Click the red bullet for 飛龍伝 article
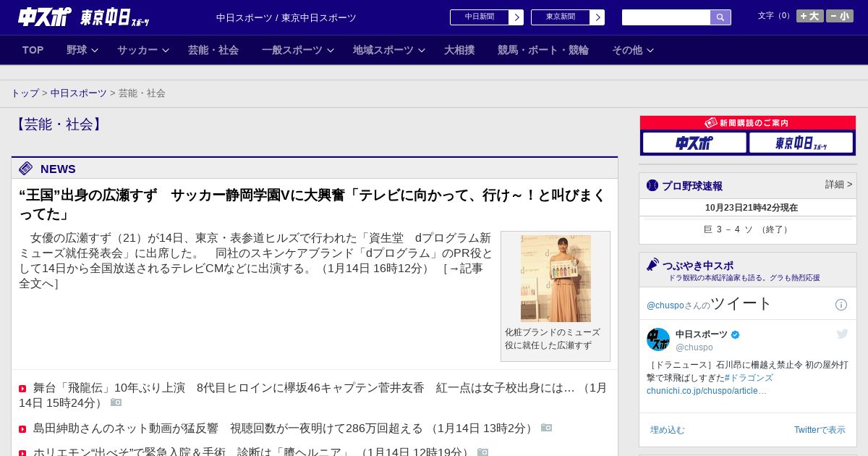This screenshot has width=868, height=456. [x=22, y=389]
